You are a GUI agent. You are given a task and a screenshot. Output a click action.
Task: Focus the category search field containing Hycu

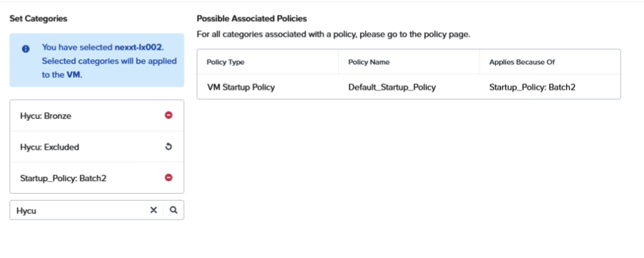tap(79, 211)
